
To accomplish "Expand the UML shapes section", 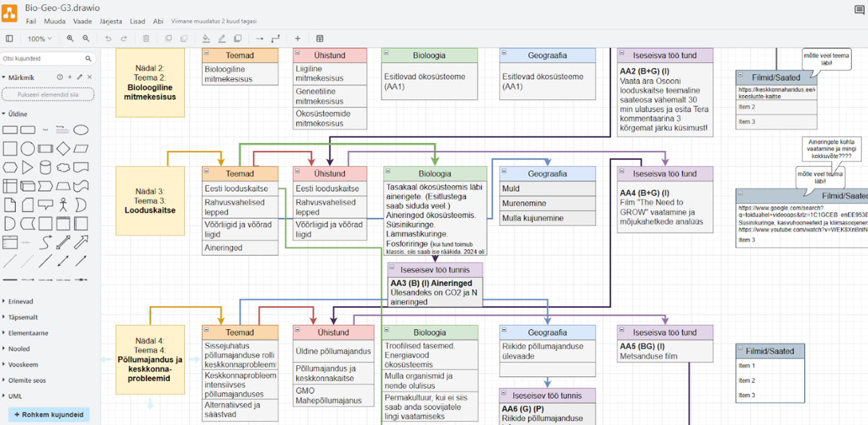I will tap(14, 396).
